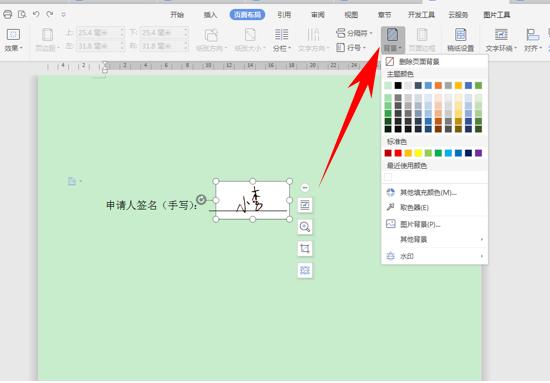Select the 页面布局 (Page Layout) tab

point(247,15)
